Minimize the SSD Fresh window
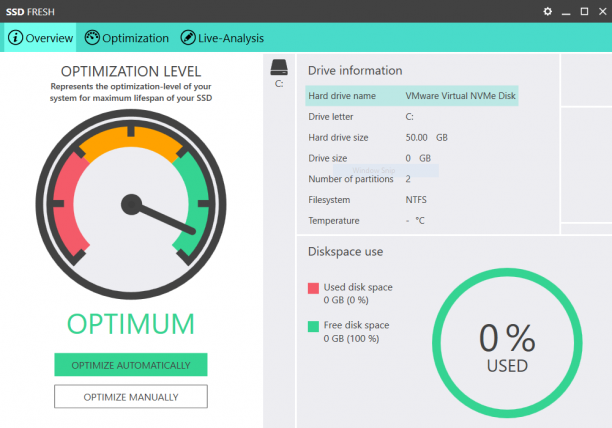This screenshot has width=612, height=428. 566,12
